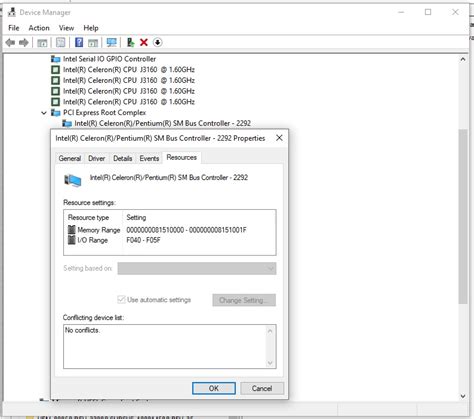Collapse the PCI Express Root Complex node

pos(44,113)
